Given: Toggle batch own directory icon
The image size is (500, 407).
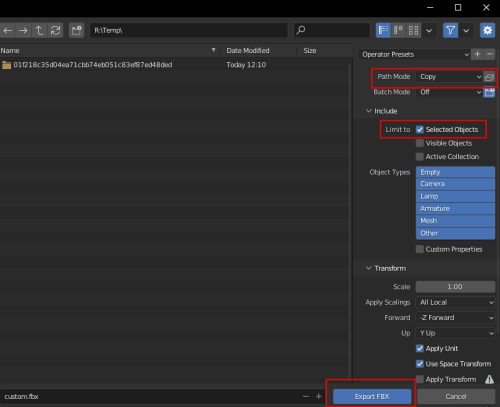Looking at the screenshot, I should click(489, 92).
